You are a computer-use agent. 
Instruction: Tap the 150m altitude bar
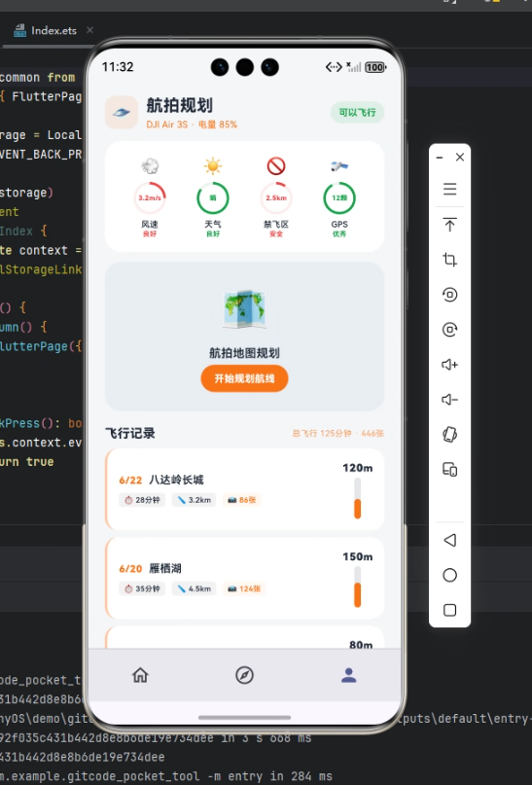[357, 587]
